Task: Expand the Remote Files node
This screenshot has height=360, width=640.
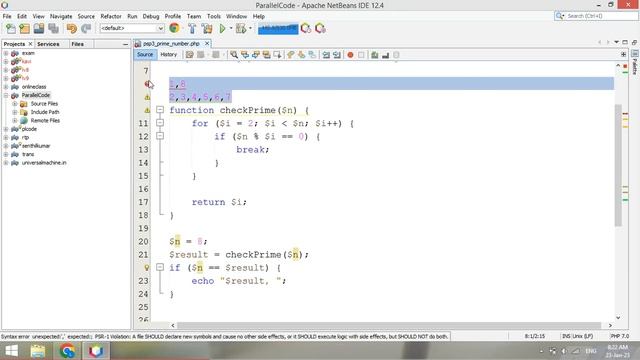Action: click(14, 120)
